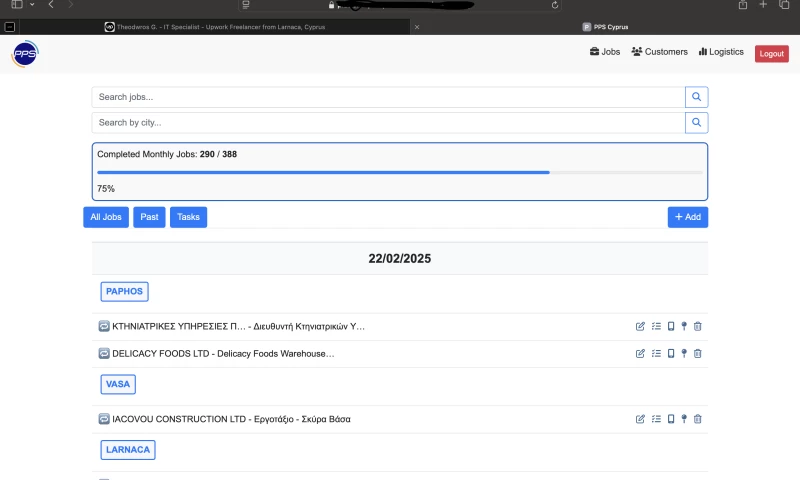Image resolution: width=800 pixels, height=480 pixels.
Task: Click map pin on IACOVOU CONSTRUCTION row
Action: [x=684, y=419]
